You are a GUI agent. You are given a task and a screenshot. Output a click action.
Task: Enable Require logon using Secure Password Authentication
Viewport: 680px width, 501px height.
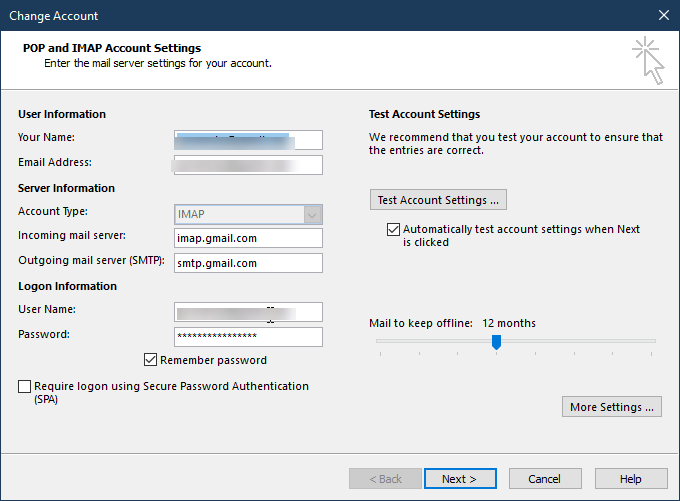(25, 386)
